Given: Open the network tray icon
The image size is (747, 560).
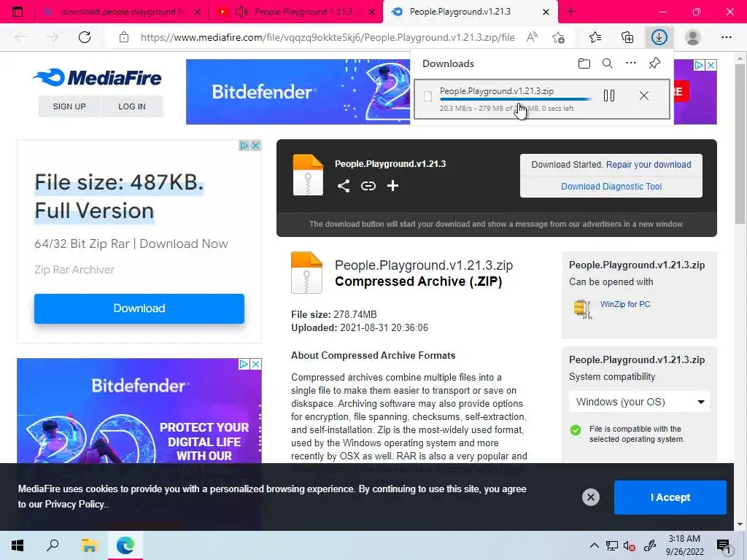Looking at the screenshot, I should point(612,545).
